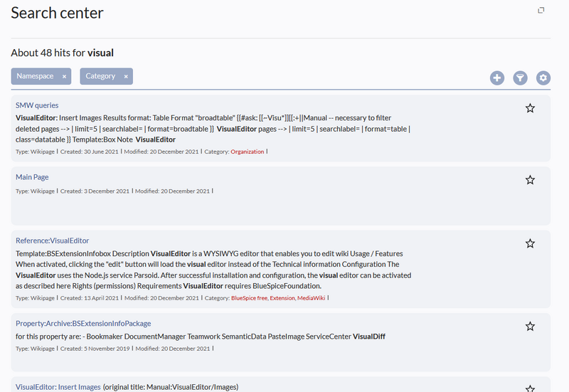Star the Main Page result
This screenshot has height=392, width=569.
pos(530,180)
